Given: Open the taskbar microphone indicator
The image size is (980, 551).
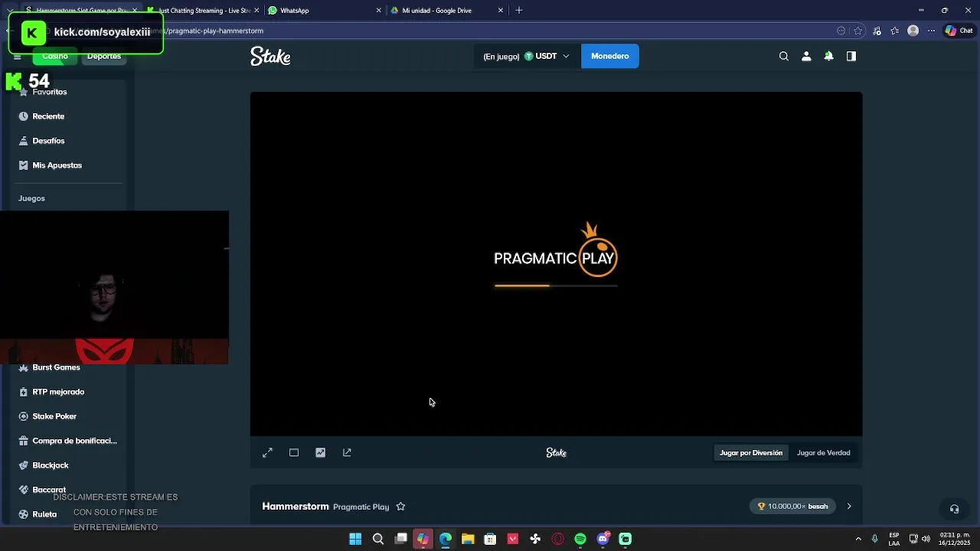Looking at the screenshot, I should click(874, 539).
